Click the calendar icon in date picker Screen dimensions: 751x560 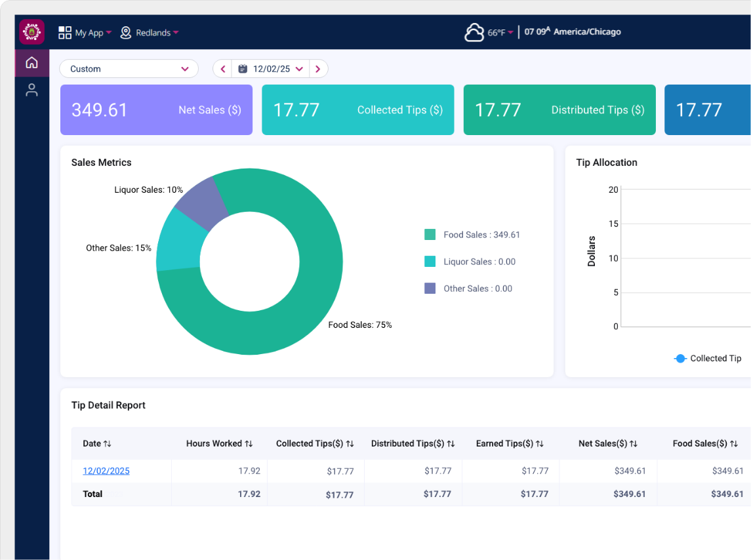[243, 69]
